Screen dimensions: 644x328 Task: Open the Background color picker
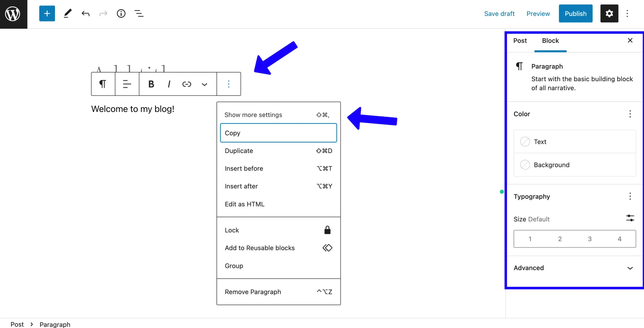(x=575, y=165)
